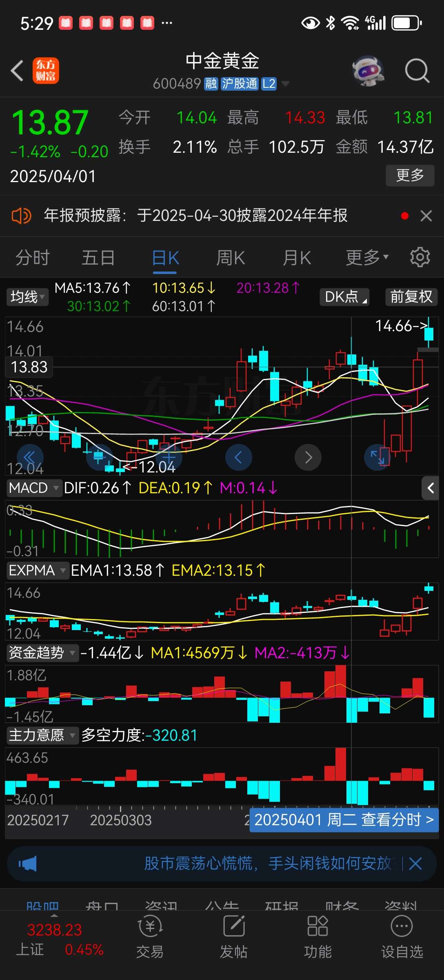Open the robot assistant avatar
The image size is (444, 980).
369,71
